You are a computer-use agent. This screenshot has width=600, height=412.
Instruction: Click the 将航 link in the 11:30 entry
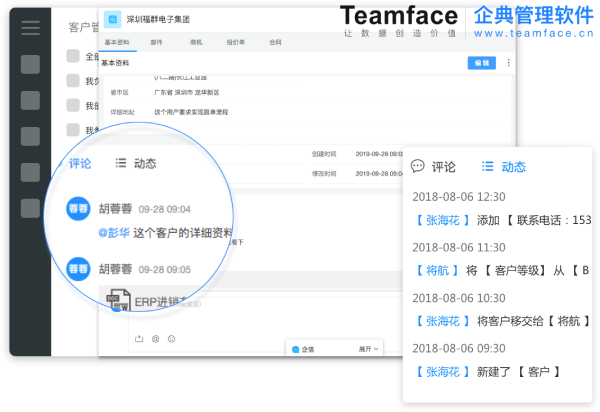pyautogui.click(x=437, y=270)
